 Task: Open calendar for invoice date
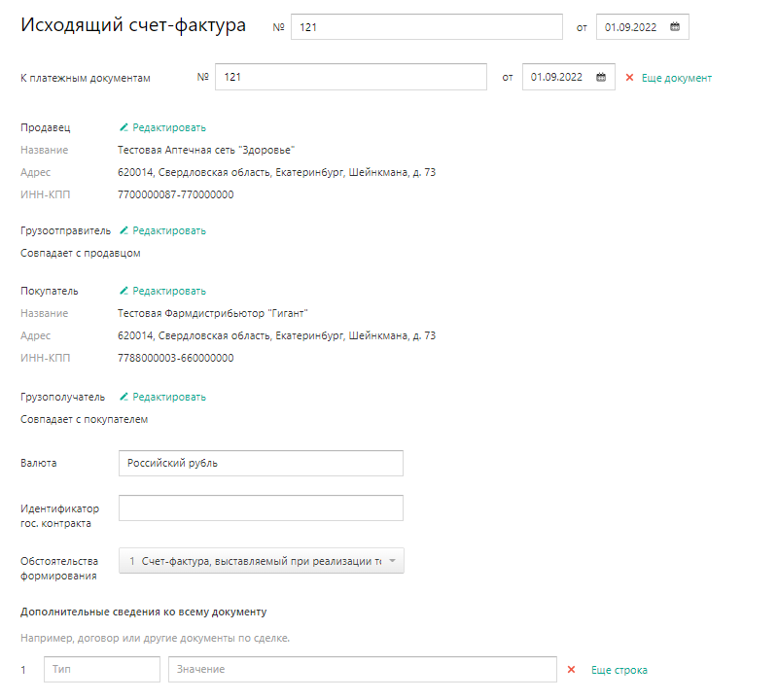[675, 27]
